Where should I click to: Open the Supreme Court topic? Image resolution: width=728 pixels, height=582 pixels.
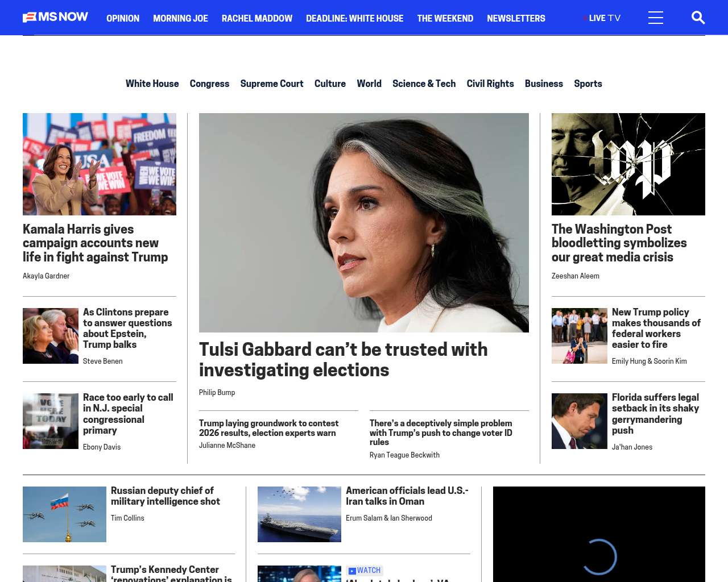272,84
